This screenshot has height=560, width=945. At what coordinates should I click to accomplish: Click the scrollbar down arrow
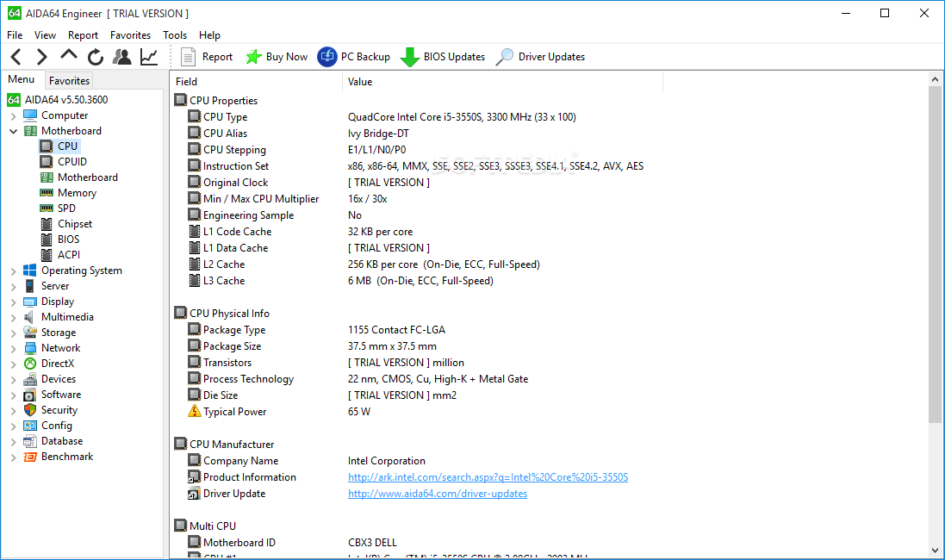[935, 550]
